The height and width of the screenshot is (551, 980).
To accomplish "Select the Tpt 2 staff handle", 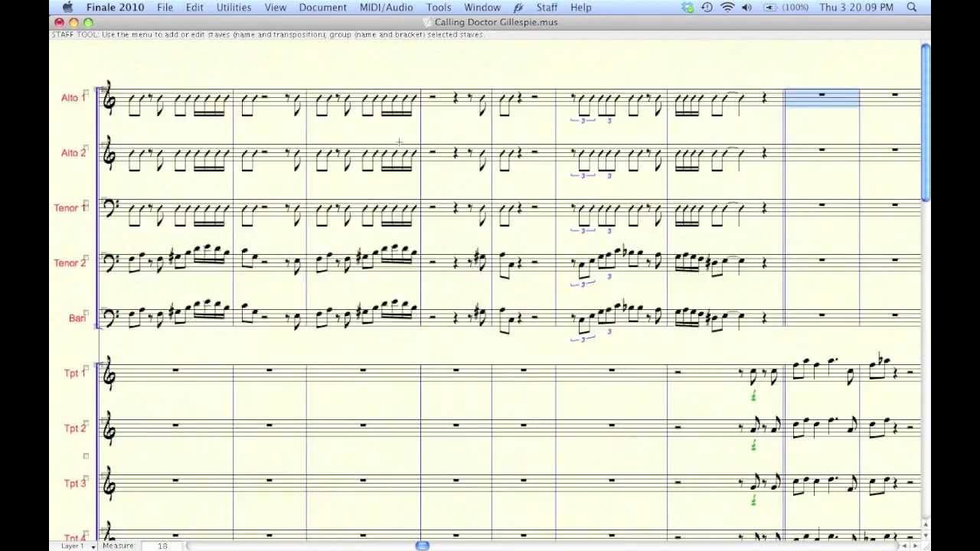I will coord(87,423).
